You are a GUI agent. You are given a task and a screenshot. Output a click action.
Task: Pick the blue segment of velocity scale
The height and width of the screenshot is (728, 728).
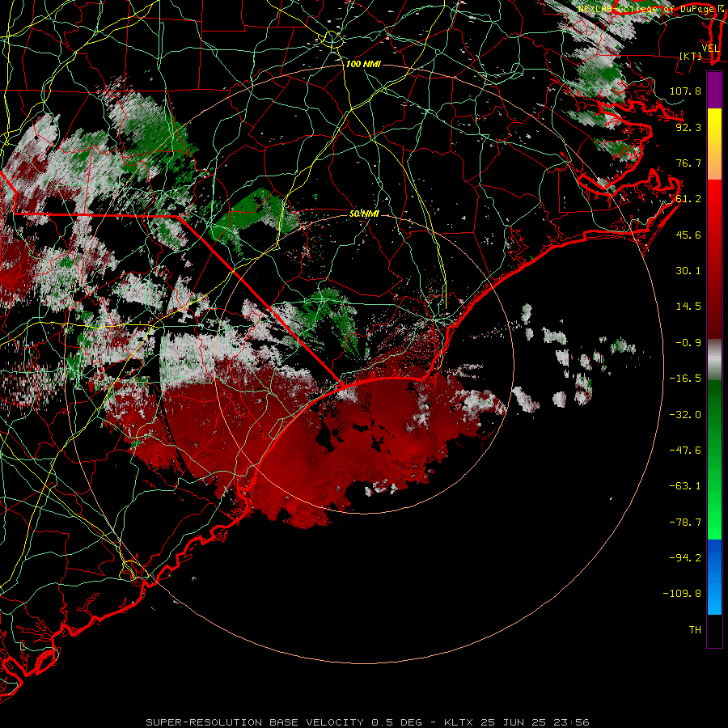click(x=714, y=577)
